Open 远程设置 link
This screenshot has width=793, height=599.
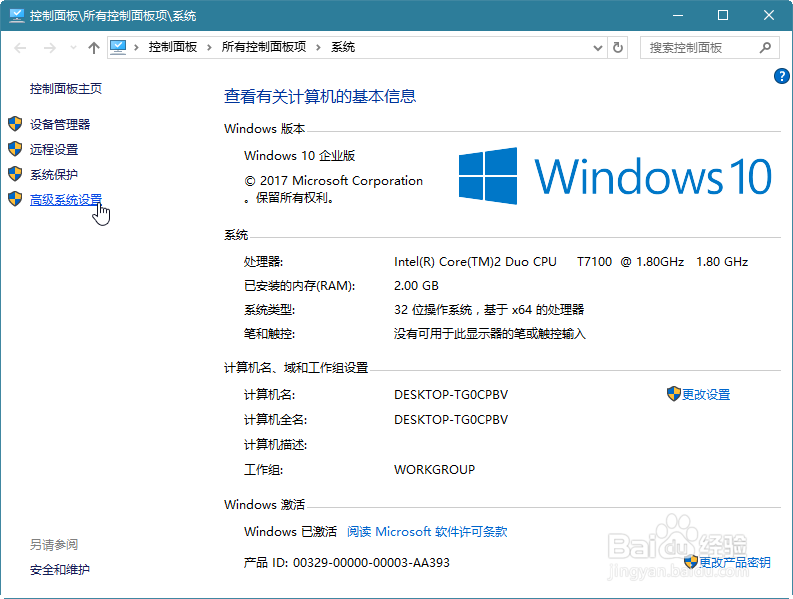click(54, 150)
